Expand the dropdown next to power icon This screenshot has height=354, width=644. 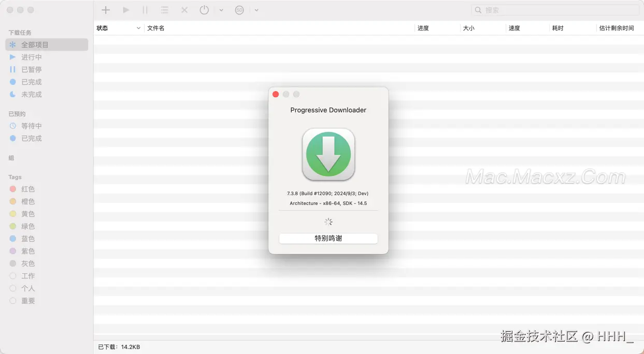click(221, 10)
